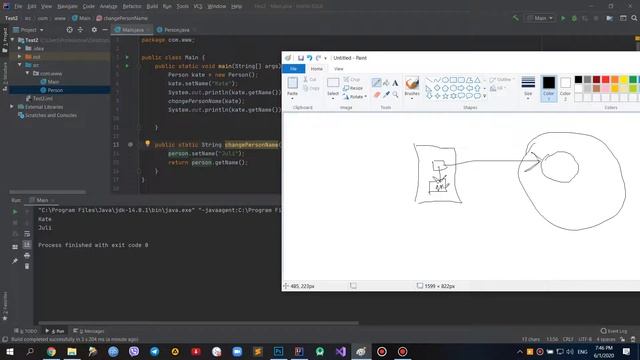
Task: Open the File menu in Paint
Action: (x=293, y=69)
